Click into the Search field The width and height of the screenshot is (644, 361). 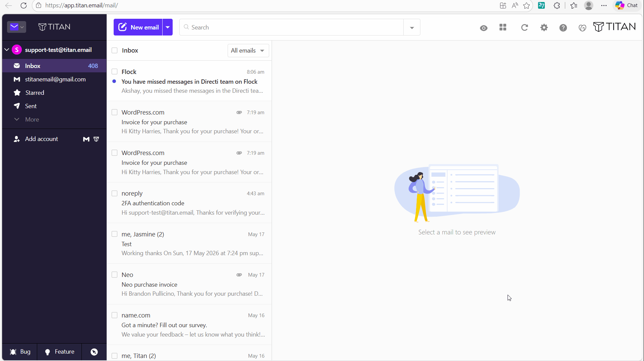tap(292, 27)
